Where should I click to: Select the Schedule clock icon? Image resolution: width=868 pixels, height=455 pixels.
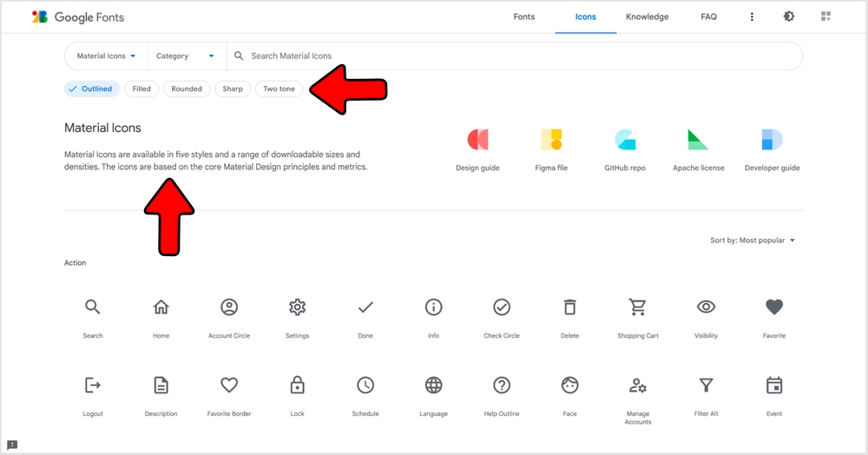[x=365, y=385]
